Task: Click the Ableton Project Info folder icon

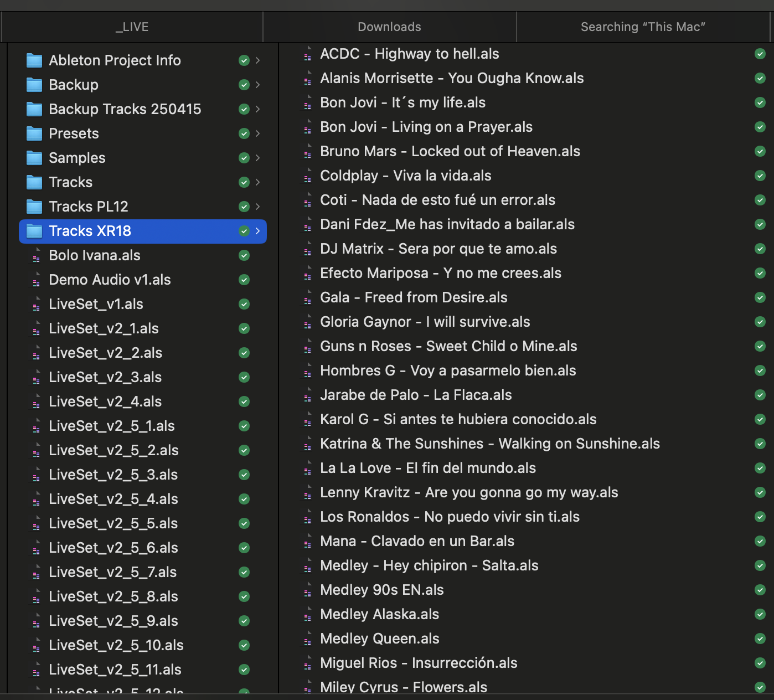Action: [34, 60]
